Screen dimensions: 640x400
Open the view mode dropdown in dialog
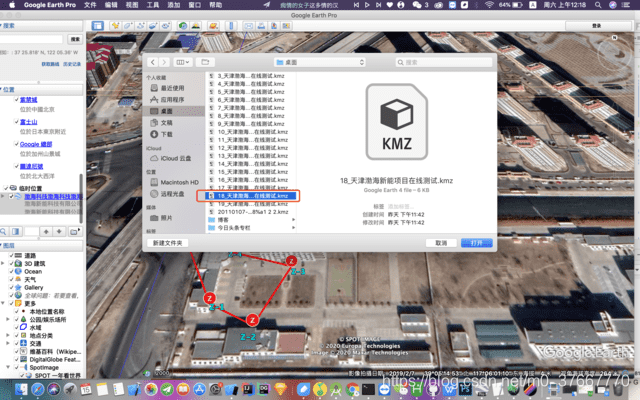[x=182, y=62]
